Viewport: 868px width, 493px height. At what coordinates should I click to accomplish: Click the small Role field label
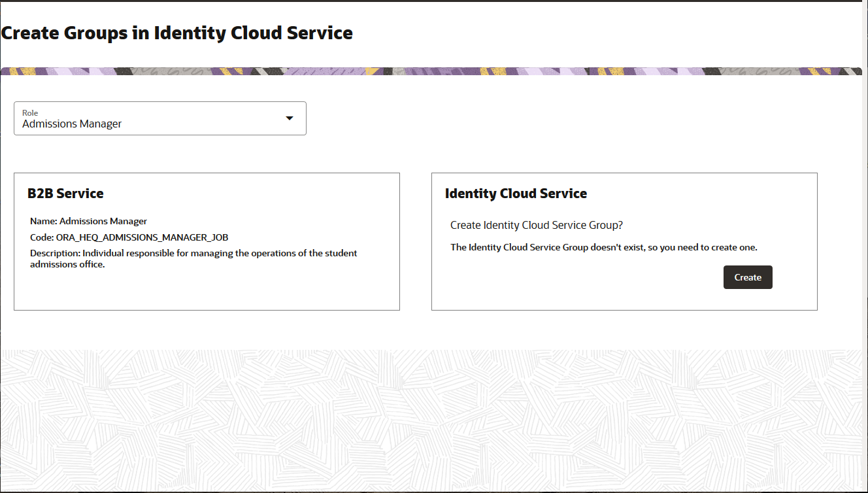[30, 112]
